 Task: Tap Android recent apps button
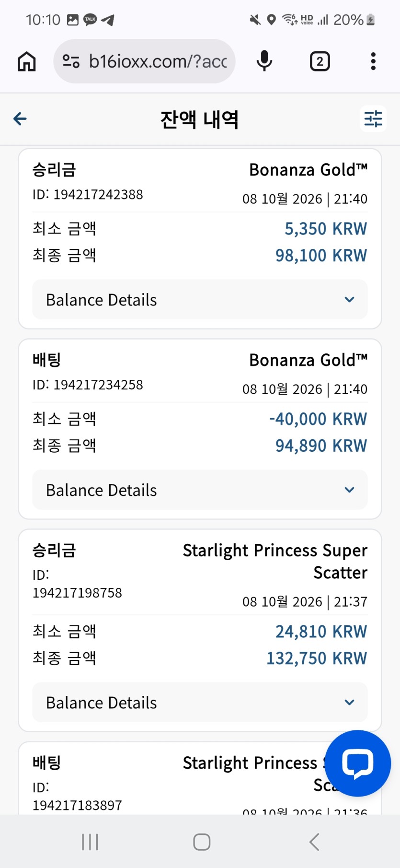90,842
